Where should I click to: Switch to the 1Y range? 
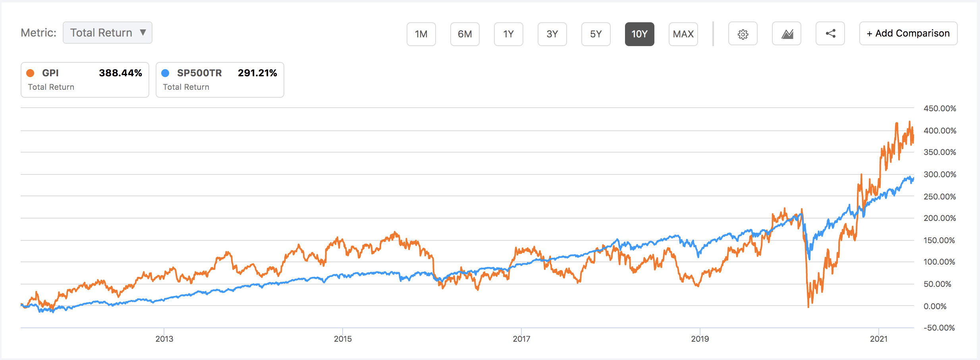point(509,34)
